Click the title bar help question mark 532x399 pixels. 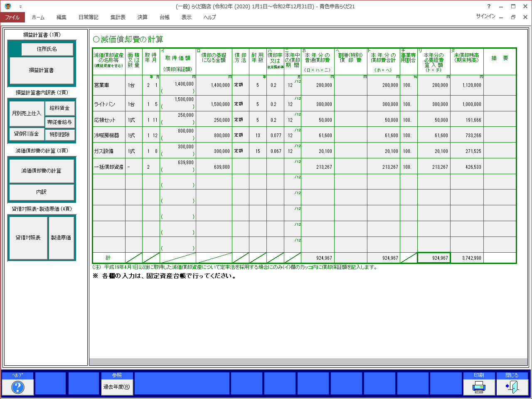click(x=489, y=6)
